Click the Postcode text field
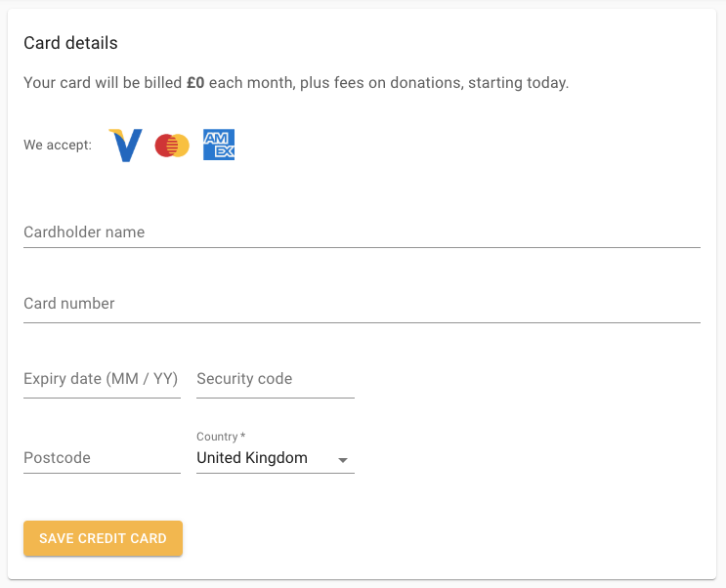This screenshot has width=726, height=588. (102, 458)
